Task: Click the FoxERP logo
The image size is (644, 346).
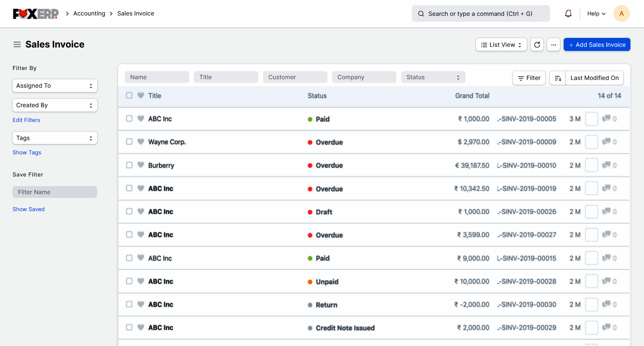Action: click(36, 14)
